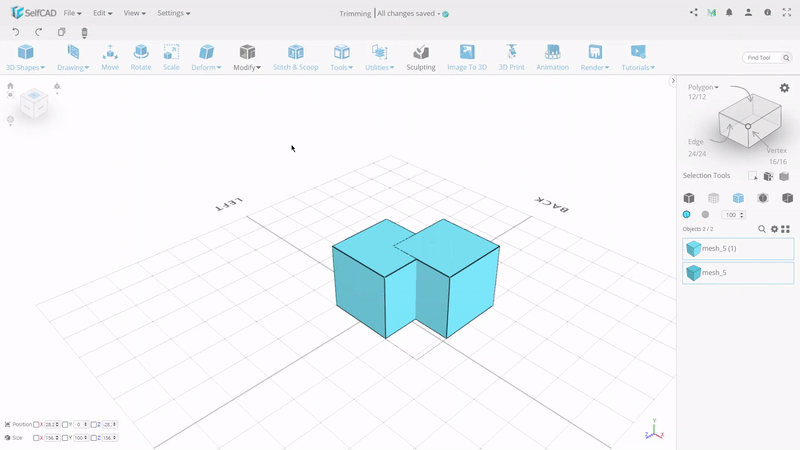Enable the Position Z checkbox
Viewport: 800px width, 450px height.
pos(93,424)
